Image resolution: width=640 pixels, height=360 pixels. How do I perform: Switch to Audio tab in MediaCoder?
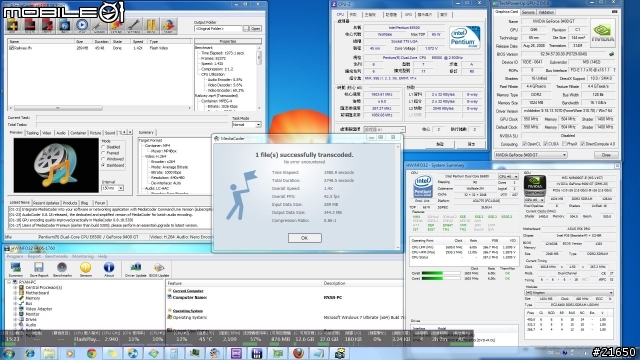61,133
